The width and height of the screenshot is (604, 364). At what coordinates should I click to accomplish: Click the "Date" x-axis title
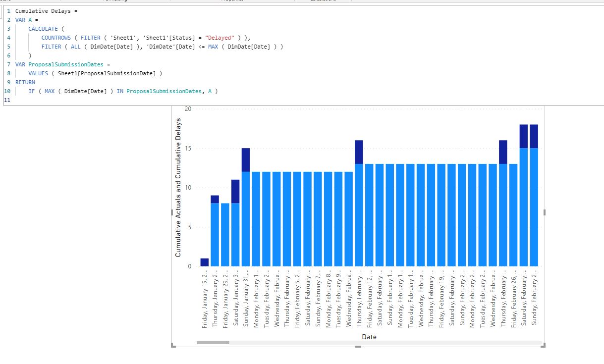pos(369,337)
